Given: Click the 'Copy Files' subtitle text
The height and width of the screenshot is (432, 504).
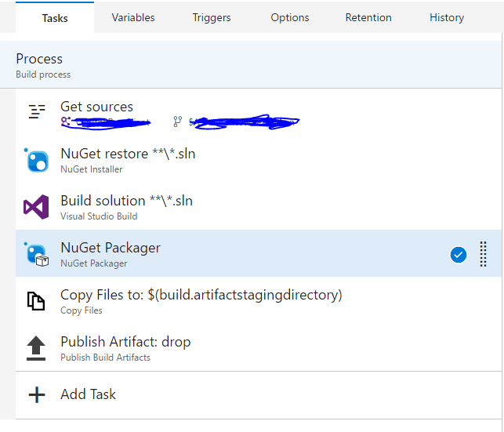Looking at the screenshot, I should (82, 310).
